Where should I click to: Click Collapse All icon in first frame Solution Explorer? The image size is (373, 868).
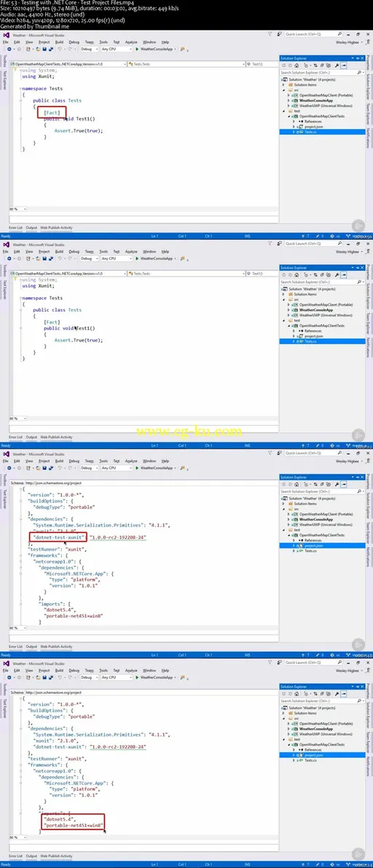click(322, 66)
